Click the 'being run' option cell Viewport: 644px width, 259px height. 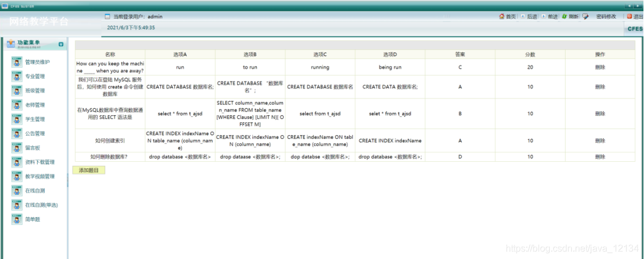coord(390,68)
